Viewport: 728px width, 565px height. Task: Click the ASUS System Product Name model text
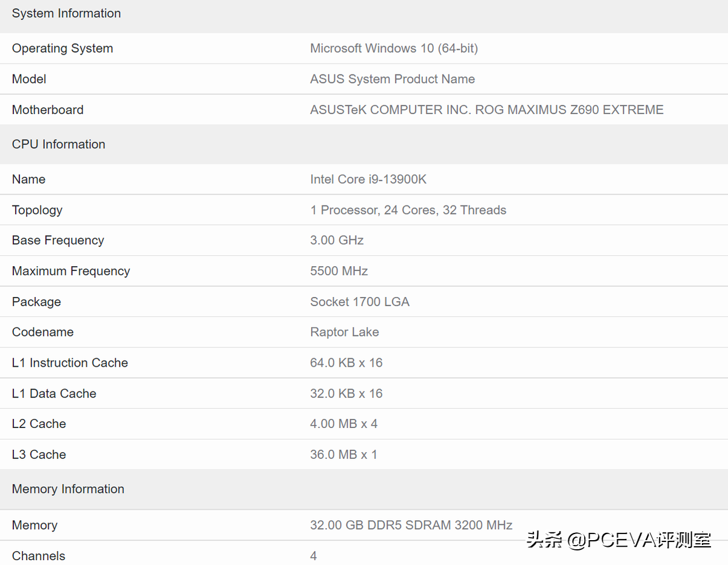tap(393, 79)
